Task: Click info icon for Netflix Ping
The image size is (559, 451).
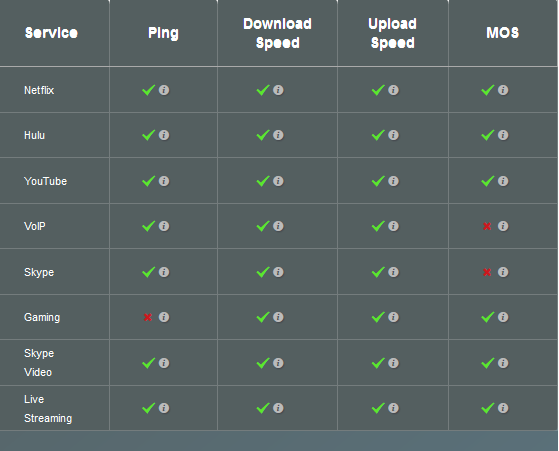Action: click(164, 90)
